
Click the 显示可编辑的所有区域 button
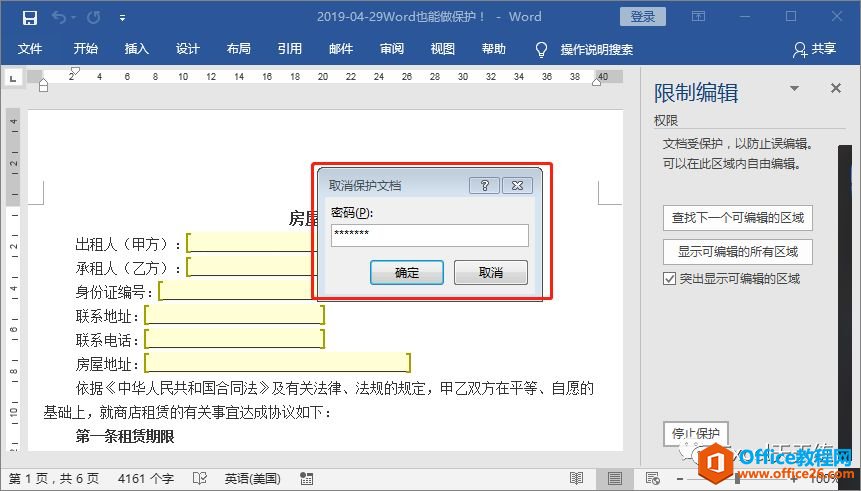pos(737,250)
